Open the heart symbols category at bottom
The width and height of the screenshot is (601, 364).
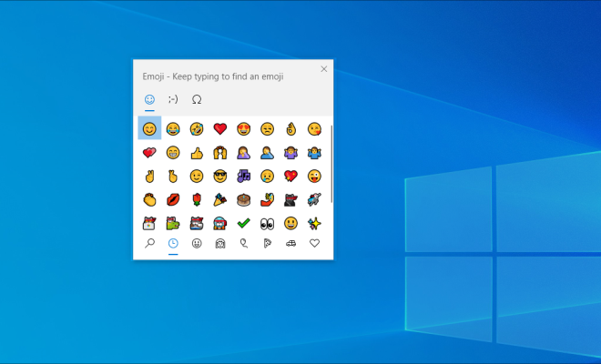314,243
